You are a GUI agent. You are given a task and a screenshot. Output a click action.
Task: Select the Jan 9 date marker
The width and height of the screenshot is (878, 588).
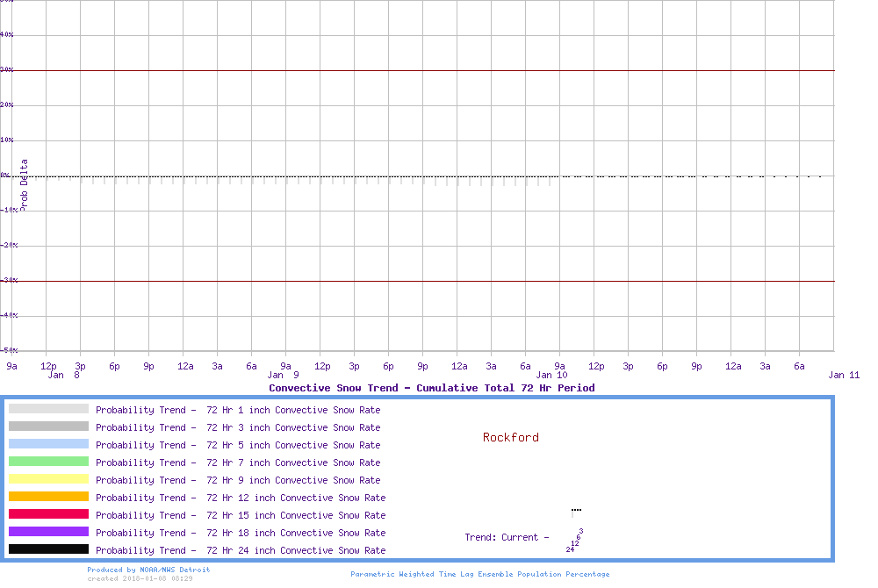click(283, 375)
